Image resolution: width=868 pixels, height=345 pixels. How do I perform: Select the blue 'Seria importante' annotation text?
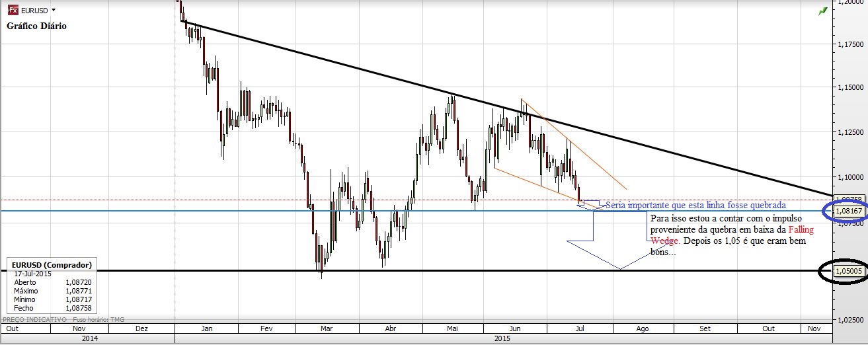point(695,205)
